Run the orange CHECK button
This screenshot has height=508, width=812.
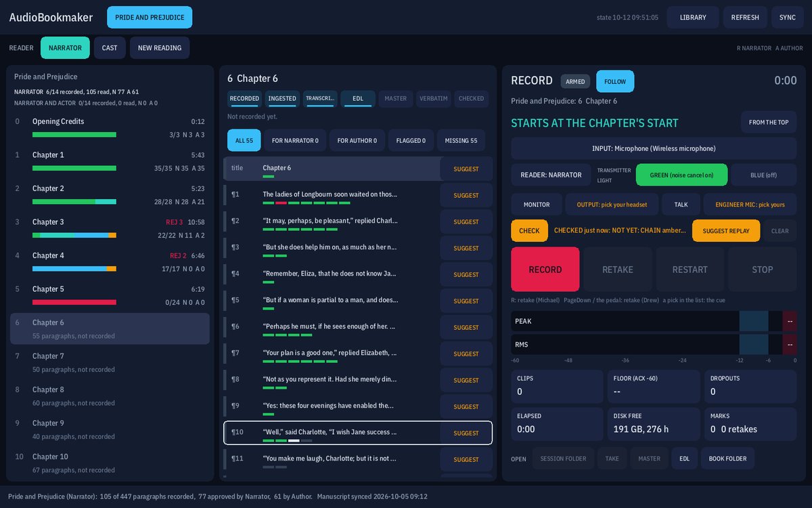[x=529, y=231]
